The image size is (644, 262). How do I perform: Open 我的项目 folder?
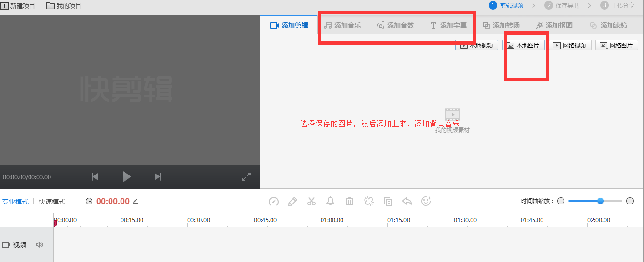[64, 6]
